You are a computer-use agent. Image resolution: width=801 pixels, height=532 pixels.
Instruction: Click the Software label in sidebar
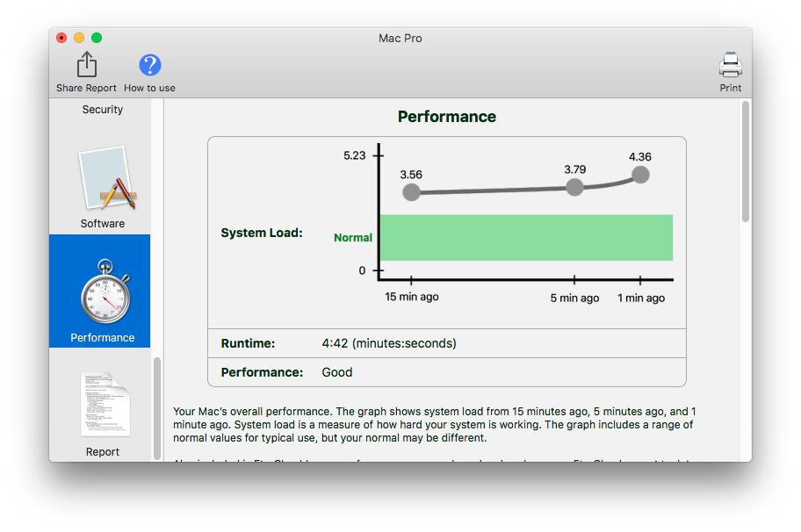(x=103, y=224)
